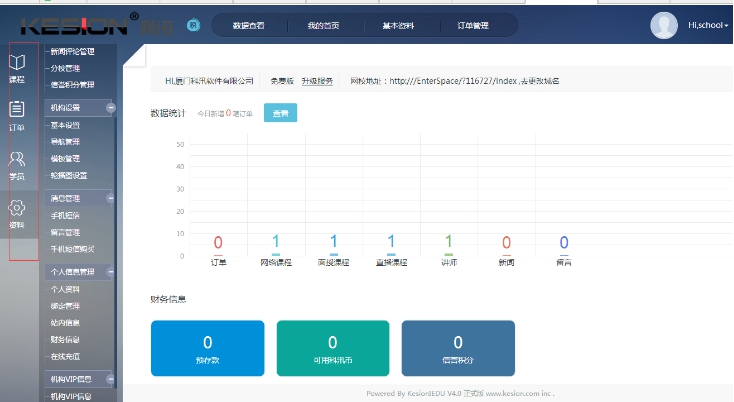
Task: Click the 新闻 count 0 in chart
Action: [x=506, y=242]
